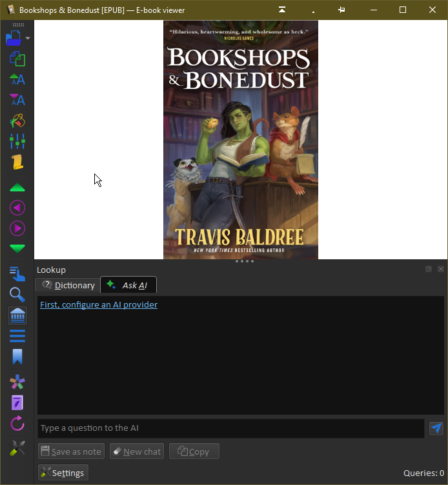Click the toolbar drag handle at top
This screenshot has height=485, width=448.
pyautogui.click(x=18, y=25)
